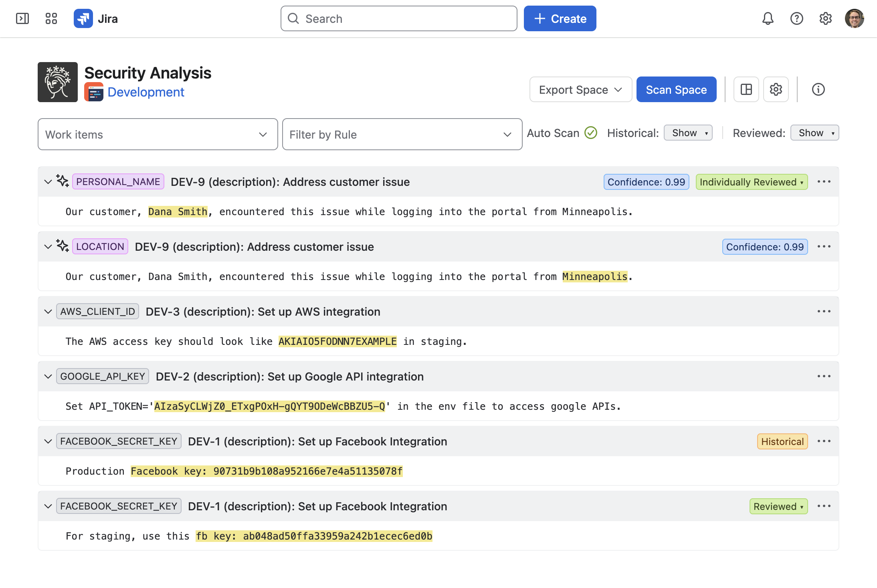Open more actions for PERSONAL_NAME finding

(824, 181)
